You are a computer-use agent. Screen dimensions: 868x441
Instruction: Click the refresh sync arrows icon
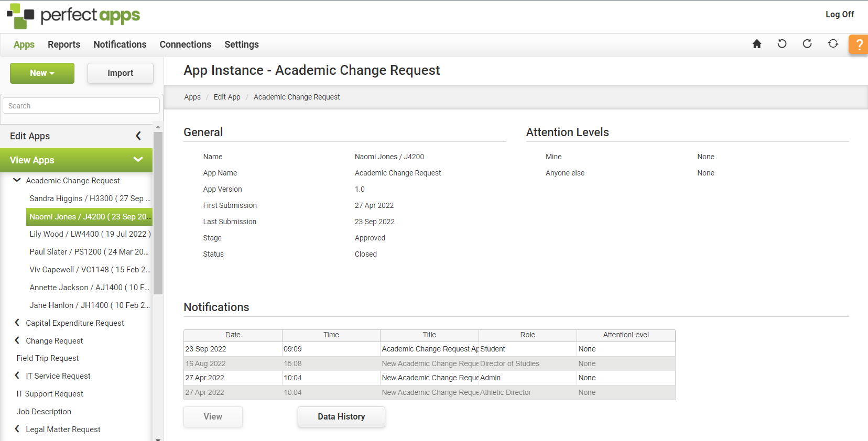pos(833,44)
